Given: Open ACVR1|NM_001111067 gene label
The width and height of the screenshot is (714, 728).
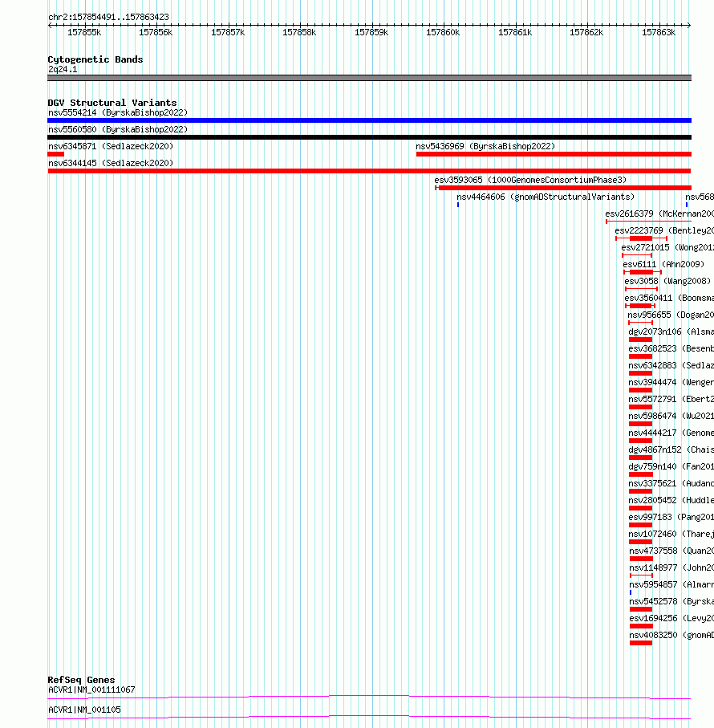Looking at the screenshot, I should (91, 689).
